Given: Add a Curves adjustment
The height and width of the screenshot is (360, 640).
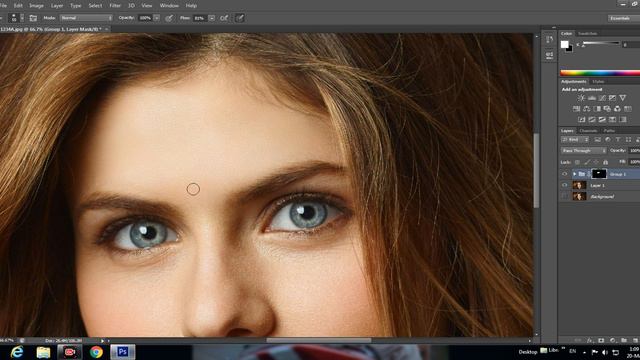Looking at the screenshot, I should pyautogui.click(x=602, y=98).
